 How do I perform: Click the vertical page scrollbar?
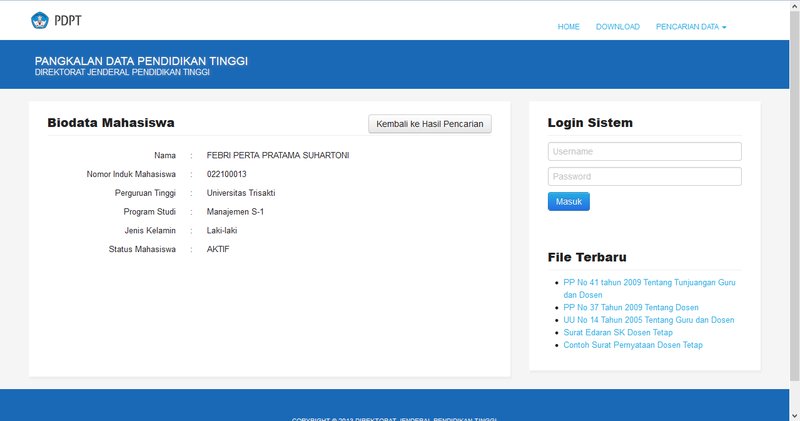coord(794,196)
